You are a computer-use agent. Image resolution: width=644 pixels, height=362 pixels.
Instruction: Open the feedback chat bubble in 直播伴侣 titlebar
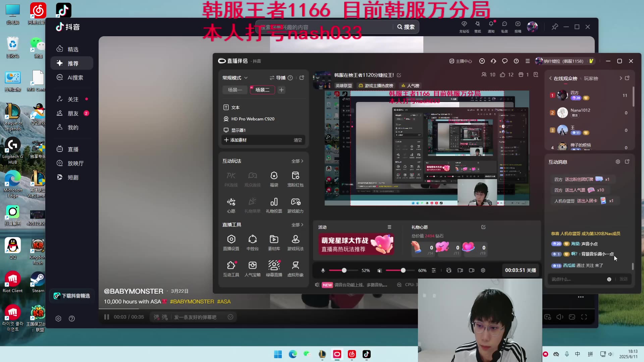[505, 61]
